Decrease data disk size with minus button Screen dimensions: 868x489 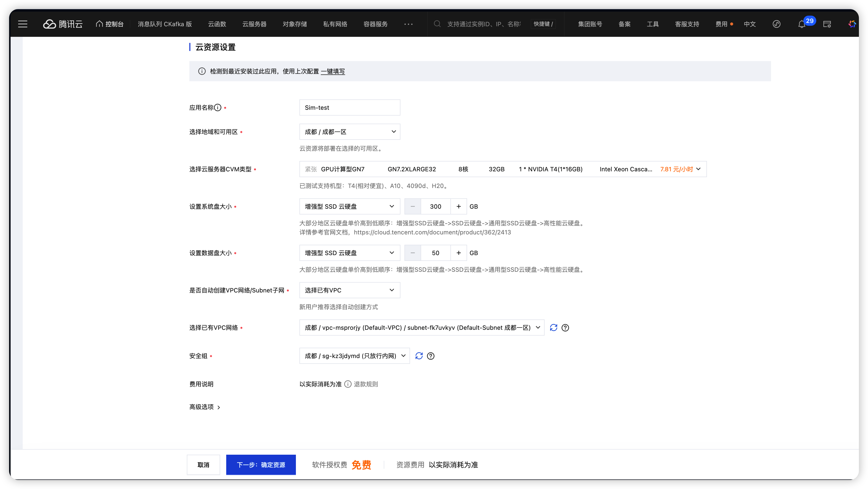click(x=413, y=253)
